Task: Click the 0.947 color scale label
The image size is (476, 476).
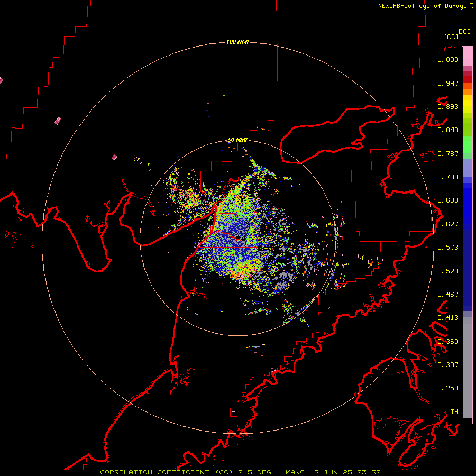Action: pyautogui.click(x=448, y=83)
